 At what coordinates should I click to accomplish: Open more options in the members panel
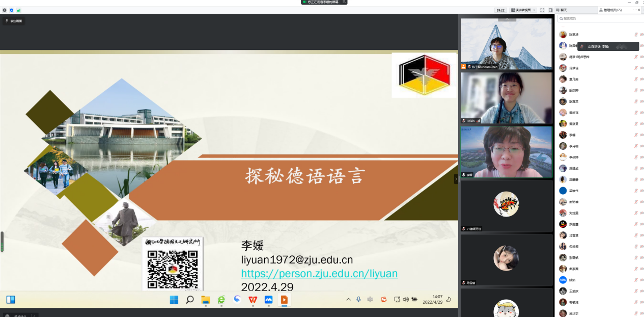[x=631, y=10]
